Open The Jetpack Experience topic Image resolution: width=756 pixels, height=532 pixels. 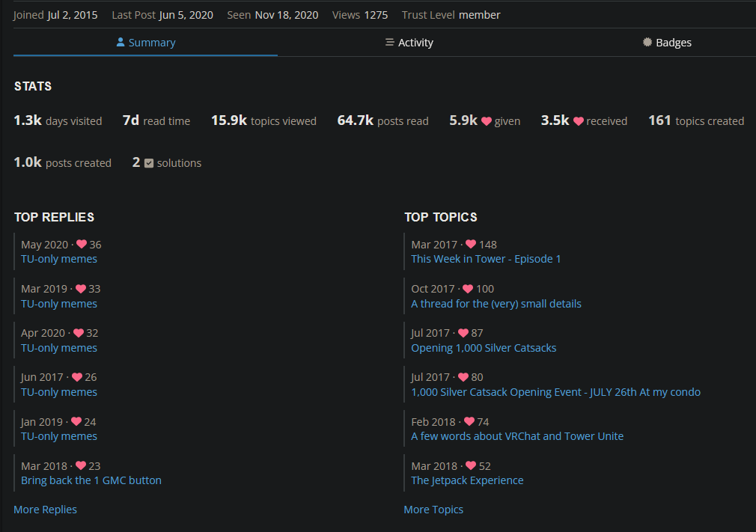[467, 480]
